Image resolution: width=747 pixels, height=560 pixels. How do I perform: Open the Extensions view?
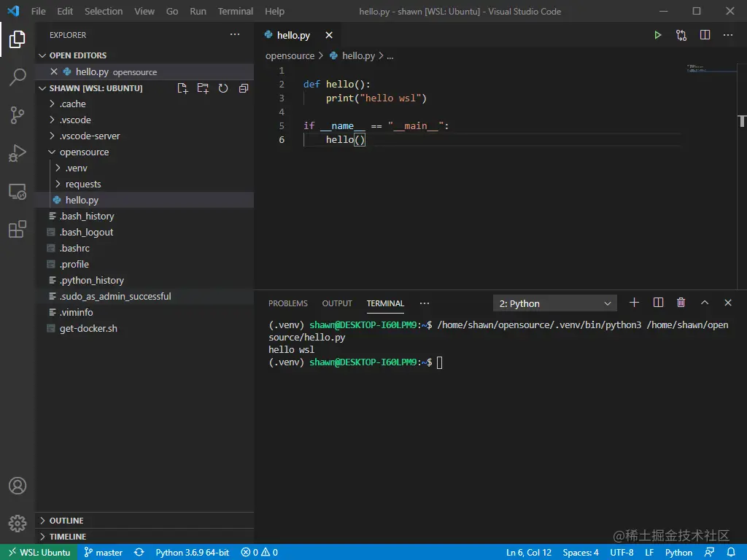[x=16, y=229]
